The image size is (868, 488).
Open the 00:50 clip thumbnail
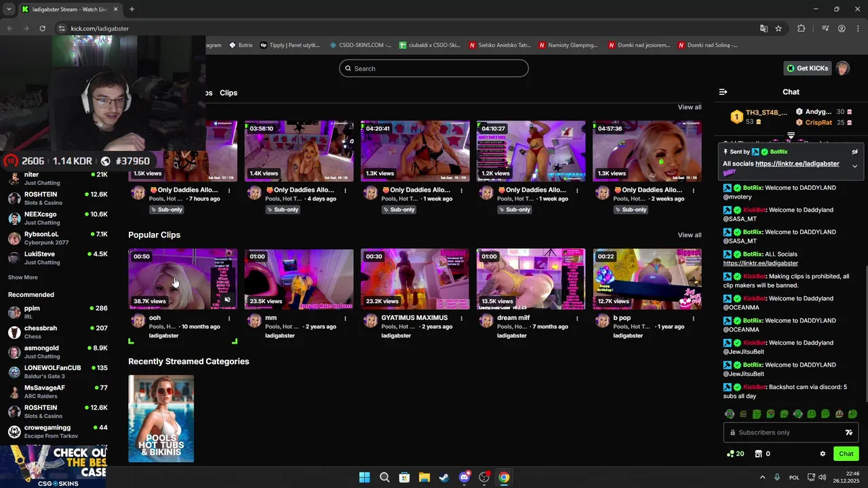pos(183,279)
